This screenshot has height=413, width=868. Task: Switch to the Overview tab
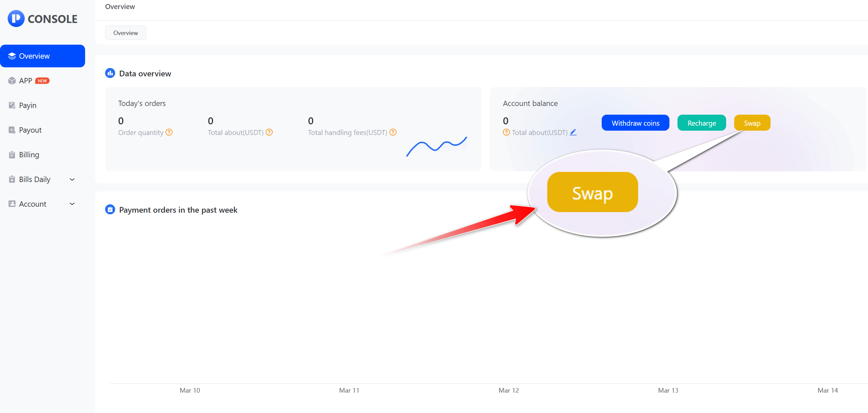pyautogui.click(x=125, y=33)
